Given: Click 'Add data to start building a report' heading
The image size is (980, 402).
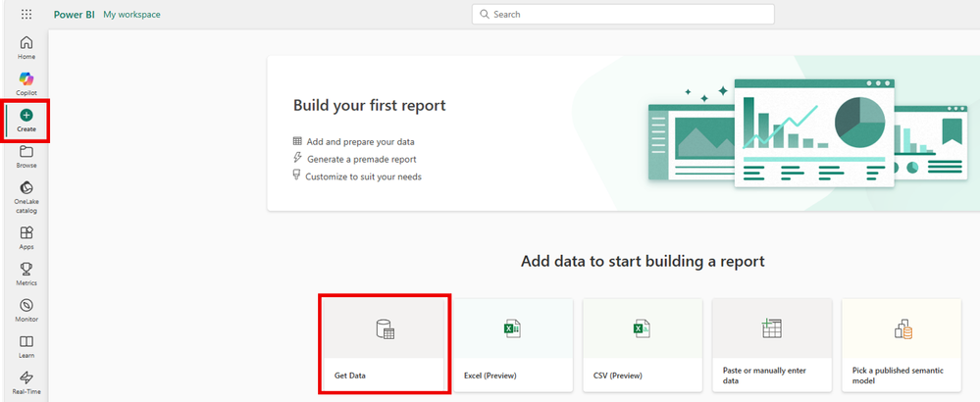Looking at the screenshot, I should pos(643,261).
